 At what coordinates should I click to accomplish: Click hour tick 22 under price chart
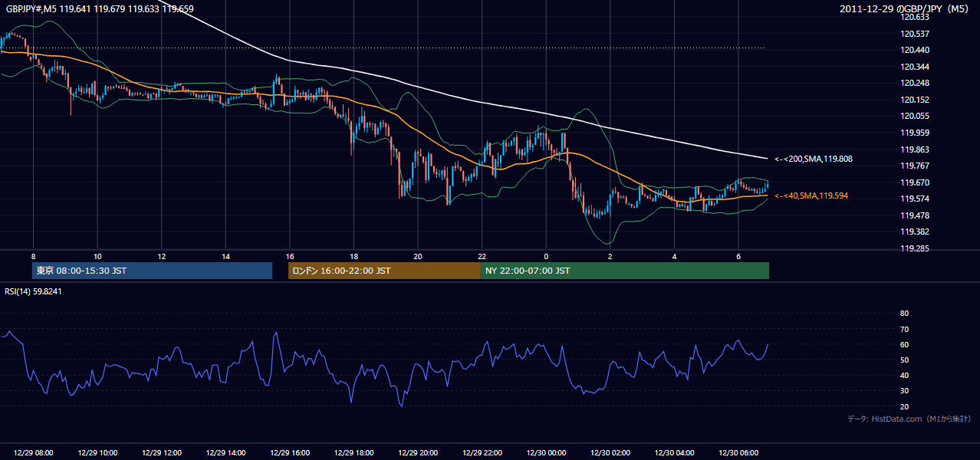482,256
